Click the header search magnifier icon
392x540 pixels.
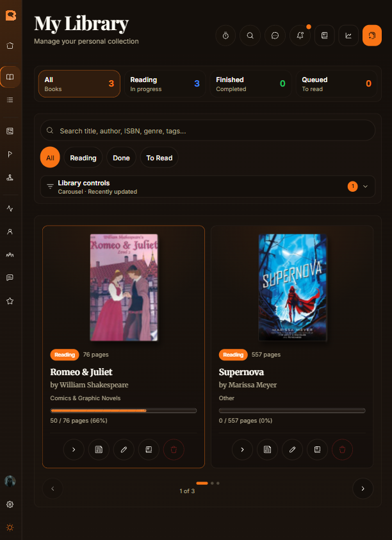coord(250,35)
